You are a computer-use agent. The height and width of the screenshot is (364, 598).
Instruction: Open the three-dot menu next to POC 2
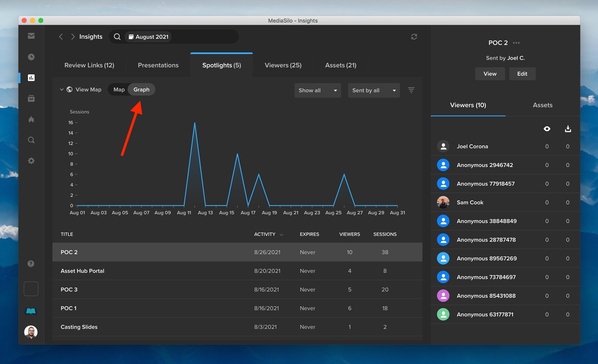click(x=516, y=42)
